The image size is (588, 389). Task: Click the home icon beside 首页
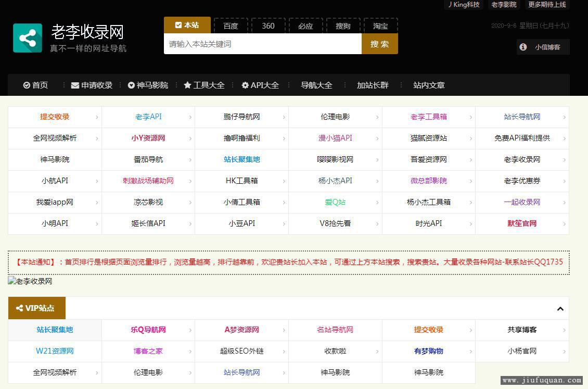[27, 85]
